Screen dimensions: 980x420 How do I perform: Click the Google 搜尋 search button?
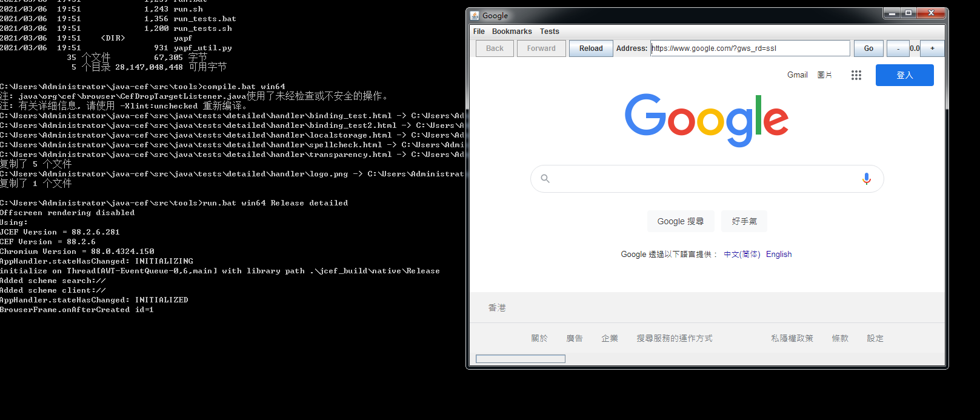[x=680, y=221]
